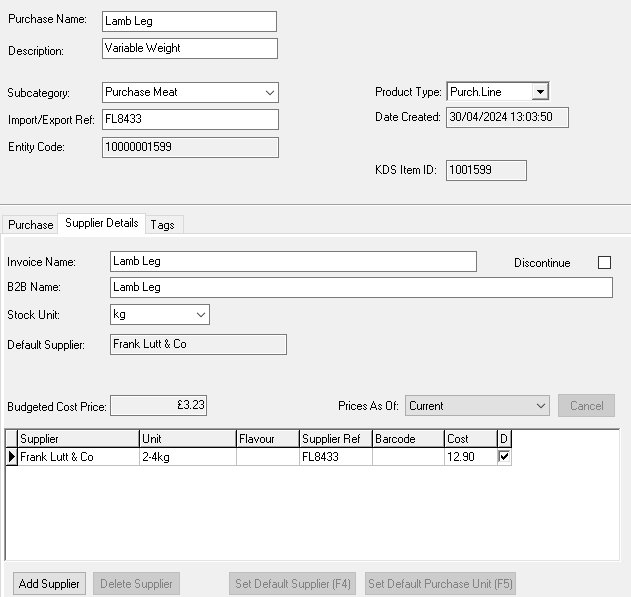Expand the Product Type dropdown

tap(540, 92)
